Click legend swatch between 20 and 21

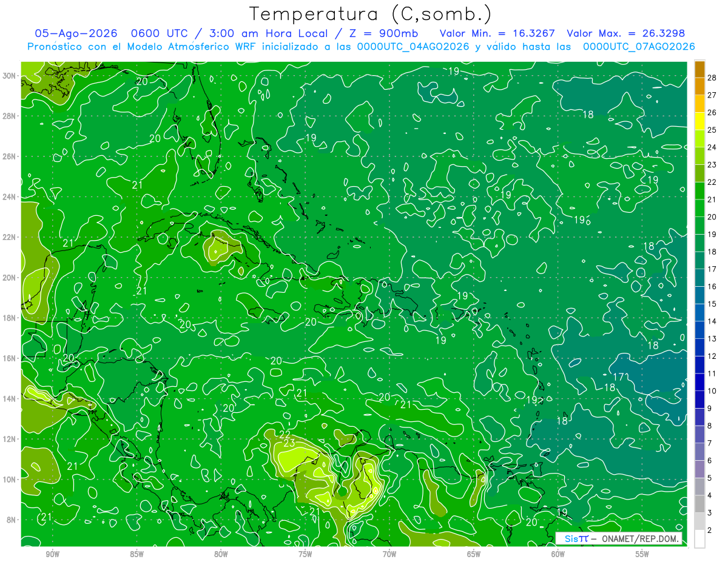699,208
